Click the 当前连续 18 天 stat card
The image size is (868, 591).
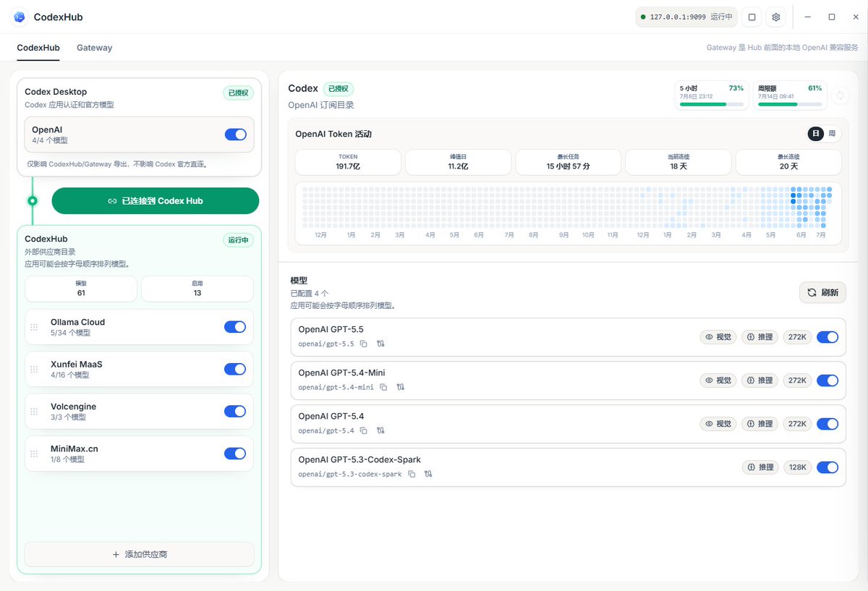[x=678, y=162]
